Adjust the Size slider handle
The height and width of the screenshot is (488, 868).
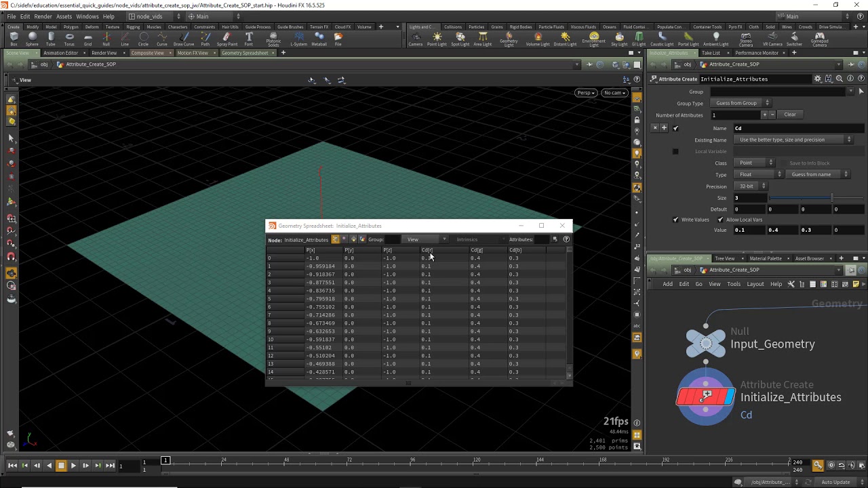click(831, 198)
